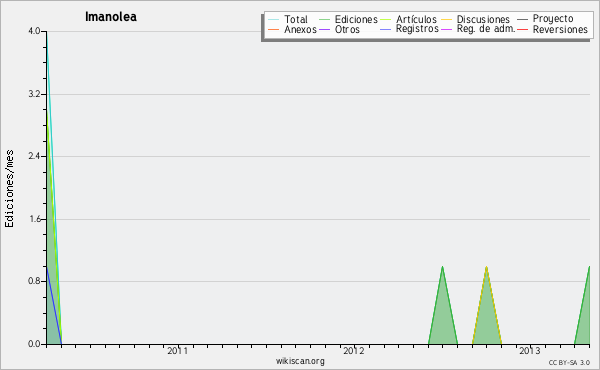Click the cyan Total legend line swatch
600x370 pixels.
pyautogui.click(x=274, y=20)
